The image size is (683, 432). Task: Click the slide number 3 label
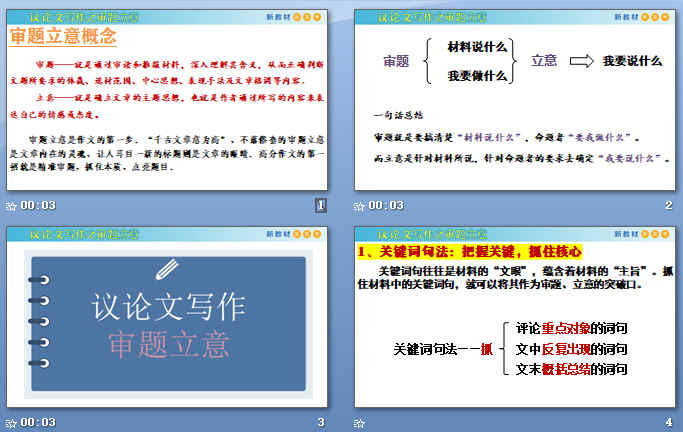pos(321,422)
